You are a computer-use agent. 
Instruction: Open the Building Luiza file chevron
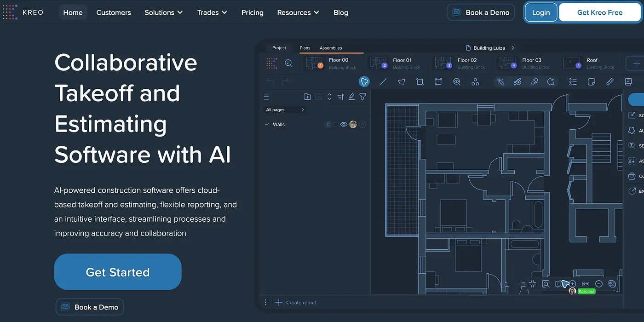(x=513, y=48)
